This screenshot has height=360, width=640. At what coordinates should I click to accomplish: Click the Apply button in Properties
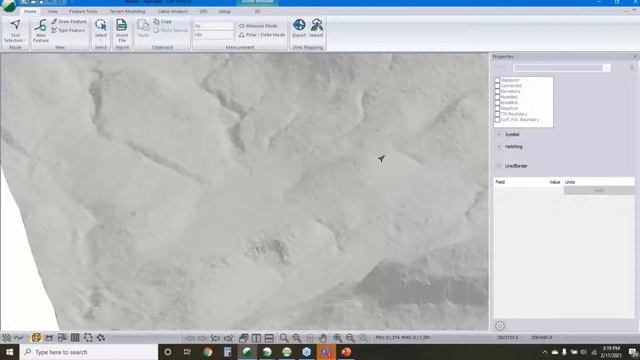click(599, 191)
